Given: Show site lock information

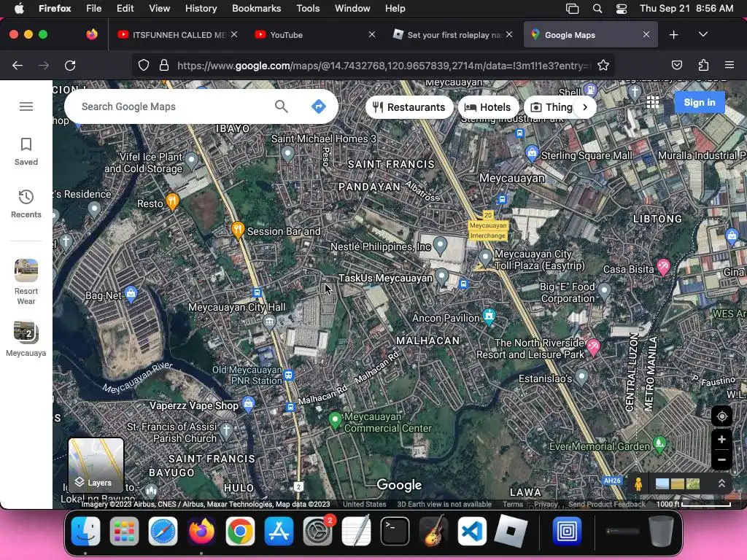Looking at the screenshot, I should pyautogui.click(x=164, y=65).
